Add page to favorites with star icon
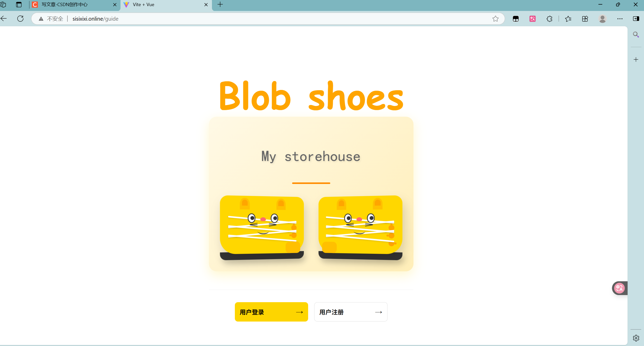 point(495,19)
